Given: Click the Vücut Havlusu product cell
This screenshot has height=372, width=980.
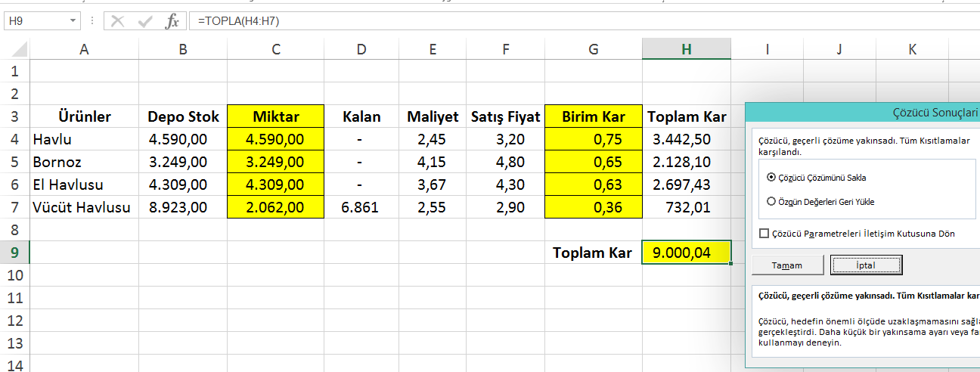Looking at the screenshot, I should pos(83,207).
